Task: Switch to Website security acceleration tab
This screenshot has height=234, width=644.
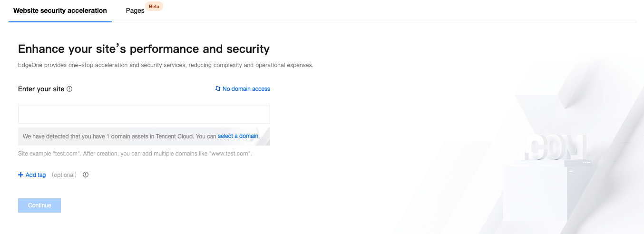Action: pos(60,10)
